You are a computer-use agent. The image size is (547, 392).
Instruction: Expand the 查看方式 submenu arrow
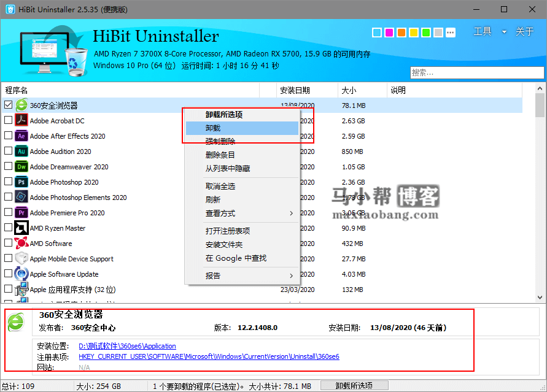(x=291, y=213)
